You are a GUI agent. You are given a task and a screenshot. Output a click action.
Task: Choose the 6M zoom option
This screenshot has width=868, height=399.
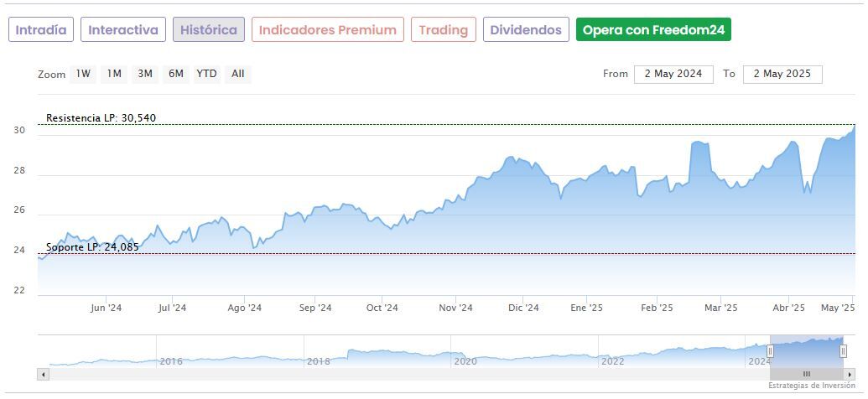point(175,74)
